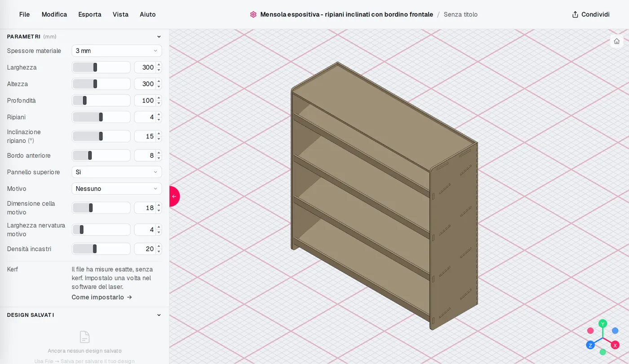Click the unlabelled blue dot on the axis gizmo
The height and width of the screenshot is (364, 629).
pyautogui.click(x=615, y=331)
